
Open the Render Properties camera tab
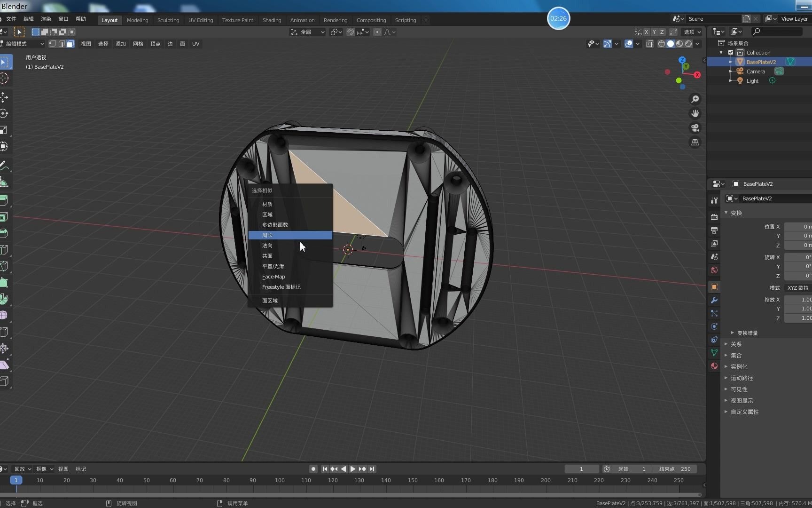714,217
